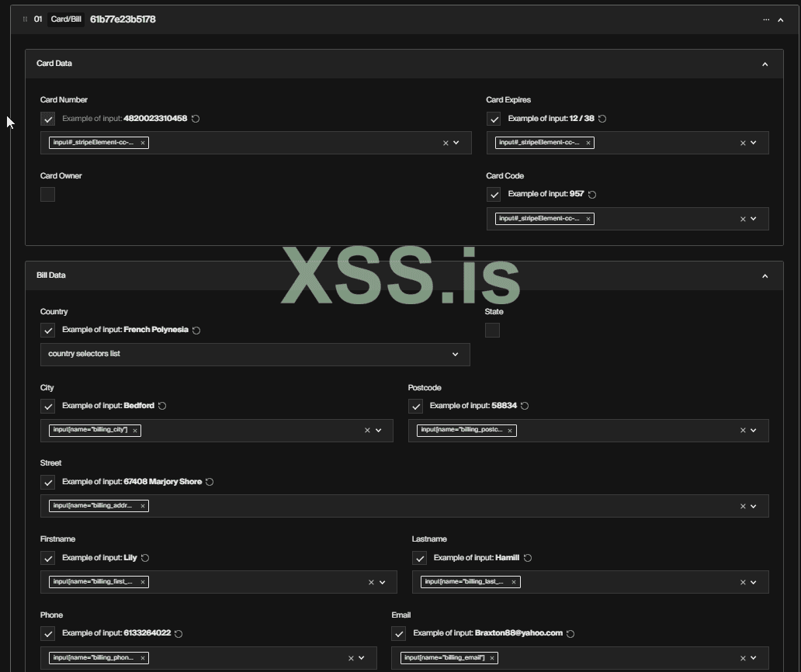Viewport: 801px width, 672px height.
Task: Enable the Card Owner checkbox
Action: pyautogui.click(x=47, y=195)
